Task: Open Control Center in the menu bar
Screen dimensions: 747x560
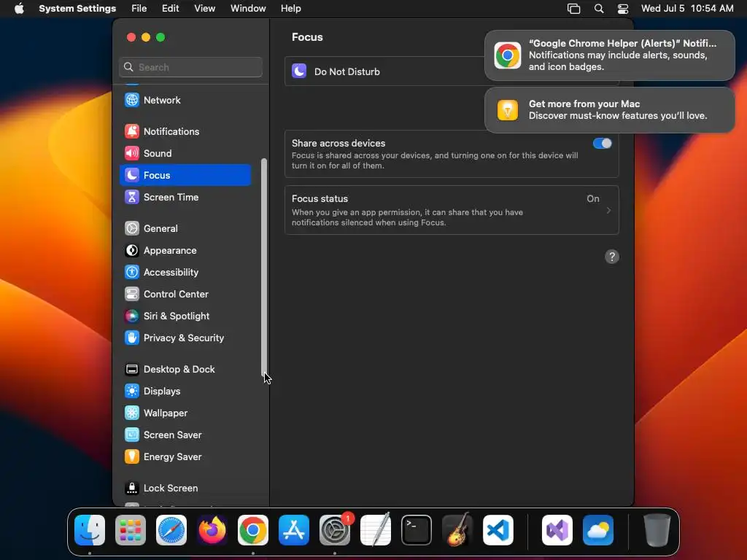Action: (623, 9)
